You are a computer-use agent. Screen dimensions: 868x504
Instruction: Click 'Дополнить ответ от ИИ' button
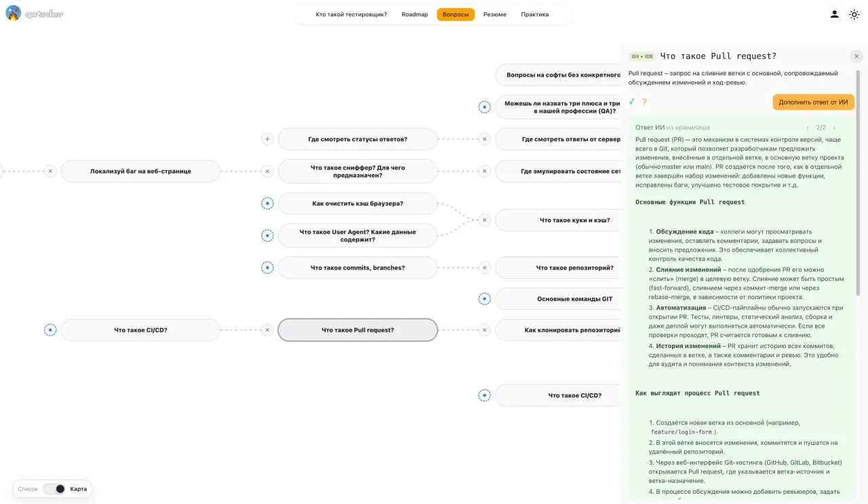click(x=813, y=102)
